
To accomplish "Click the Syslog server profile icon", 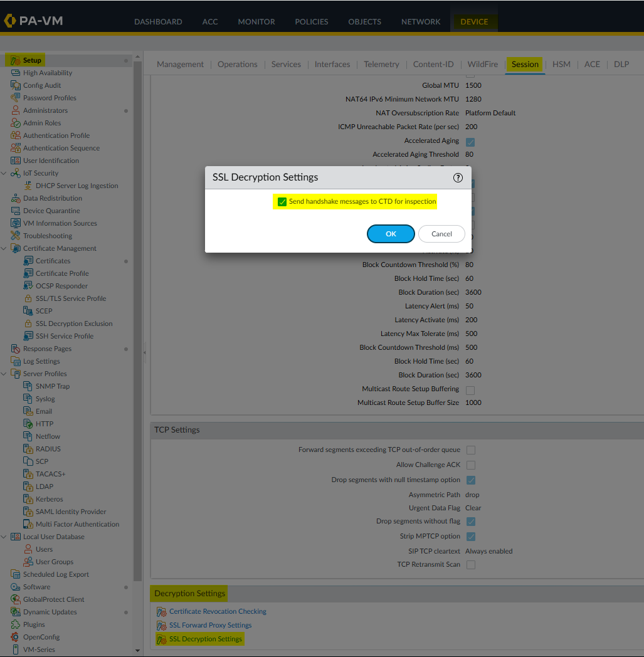I will [x=28, y=399].
